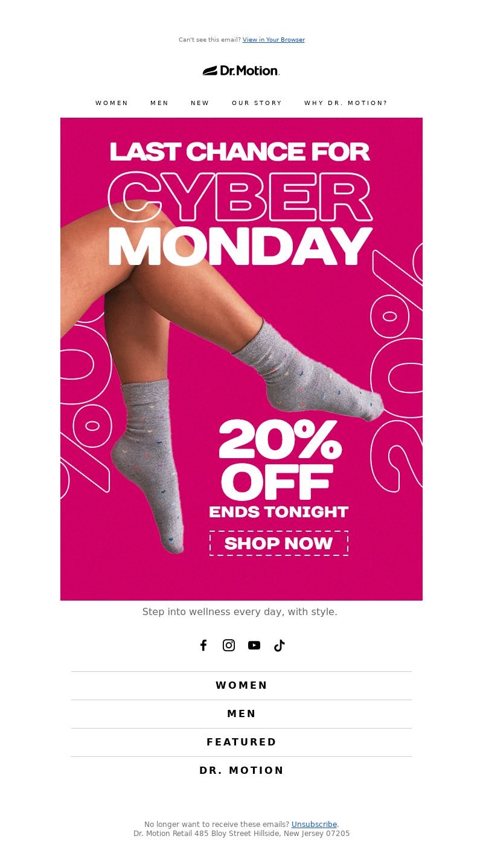Screen dimensions: 483x868
Task: Open the TikTok social icon
Action: [279, 645]
